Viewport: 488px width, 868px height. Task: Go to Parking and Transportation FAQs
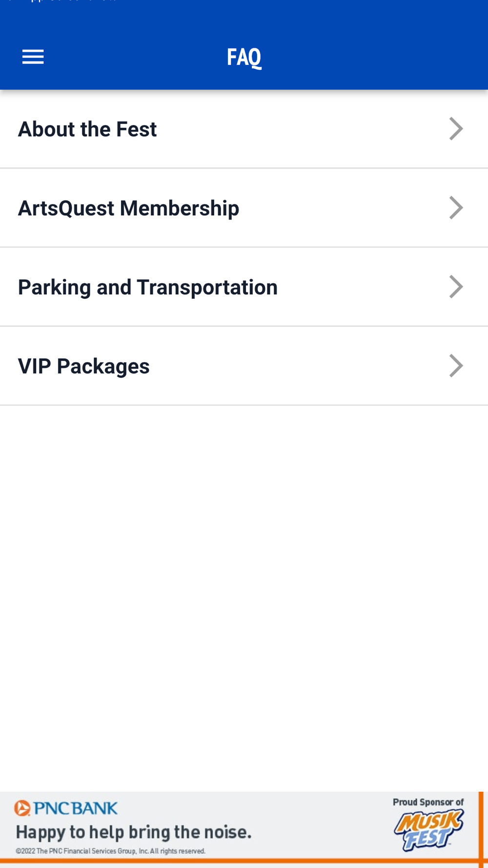tap(147, 288)
